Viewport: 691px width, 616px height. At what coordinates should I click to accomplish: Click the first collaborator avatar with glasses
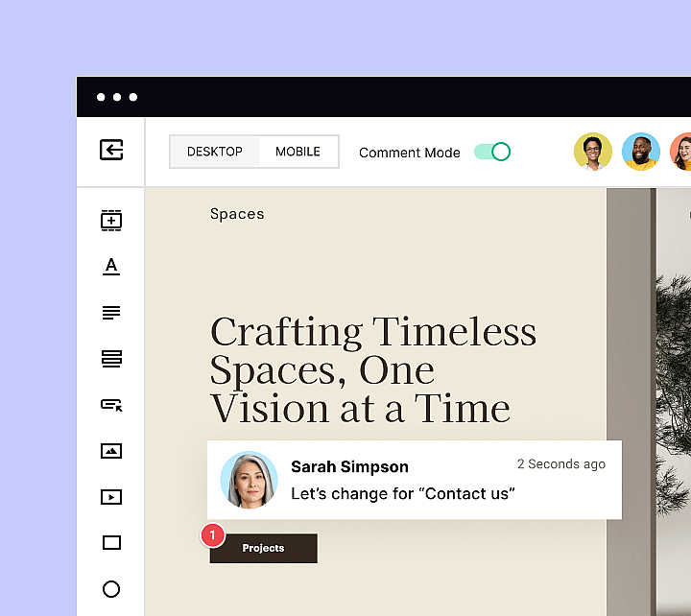point(593,152)
